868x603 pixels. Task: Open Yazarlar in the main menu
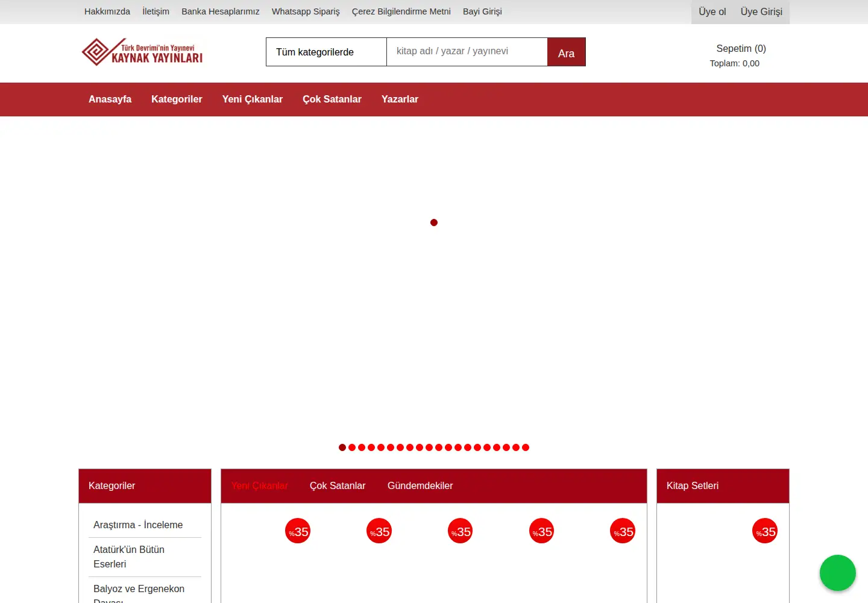click(400, 99)
